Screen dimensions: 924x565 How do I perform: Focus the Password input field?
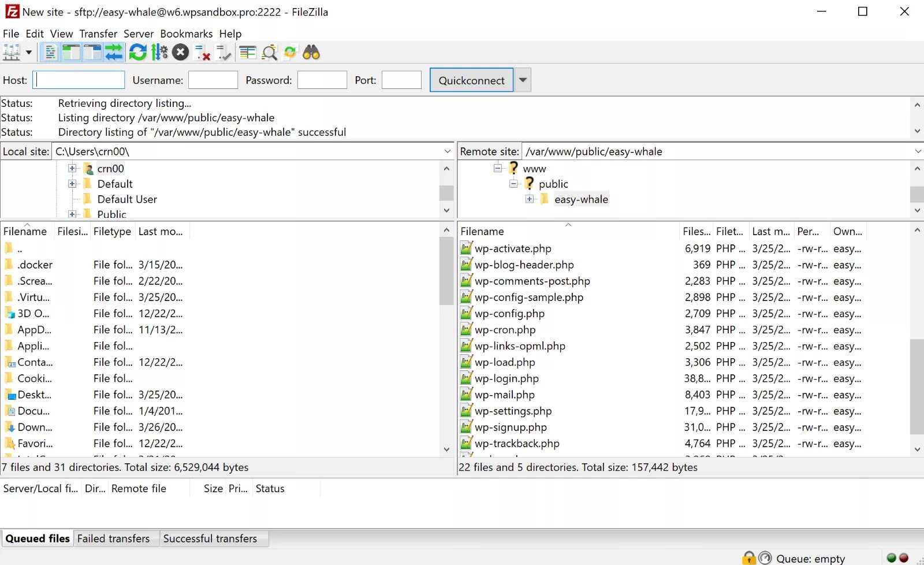click(x=322, y=80)
